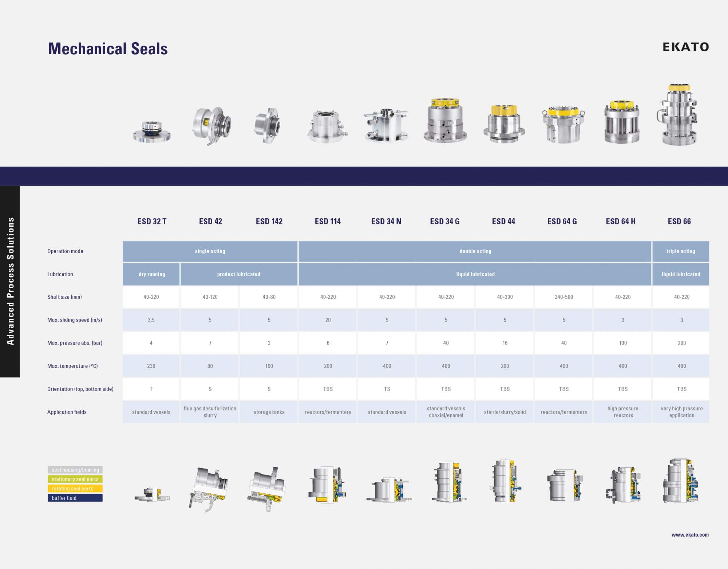This screenshot has height=569, width=728.
Task: Click the EKATO logo
Action: tap(686, 47)
